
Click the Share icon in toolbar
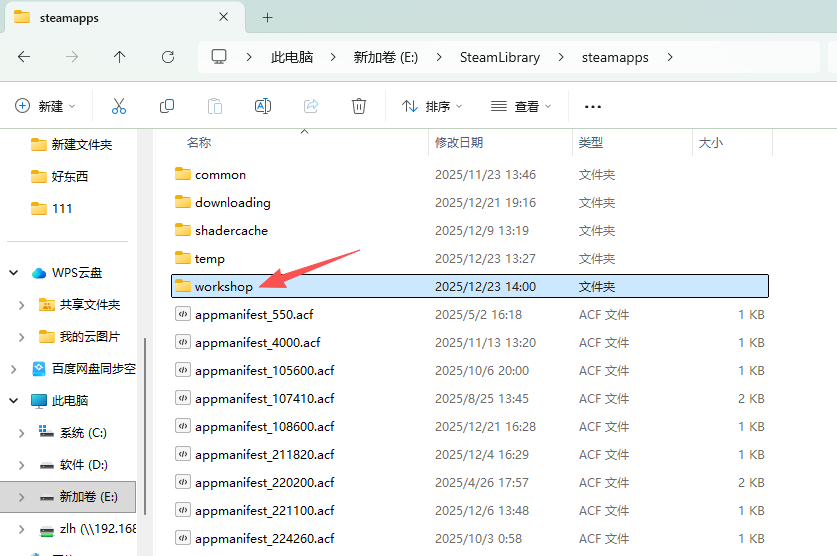(x=311, y=106)
